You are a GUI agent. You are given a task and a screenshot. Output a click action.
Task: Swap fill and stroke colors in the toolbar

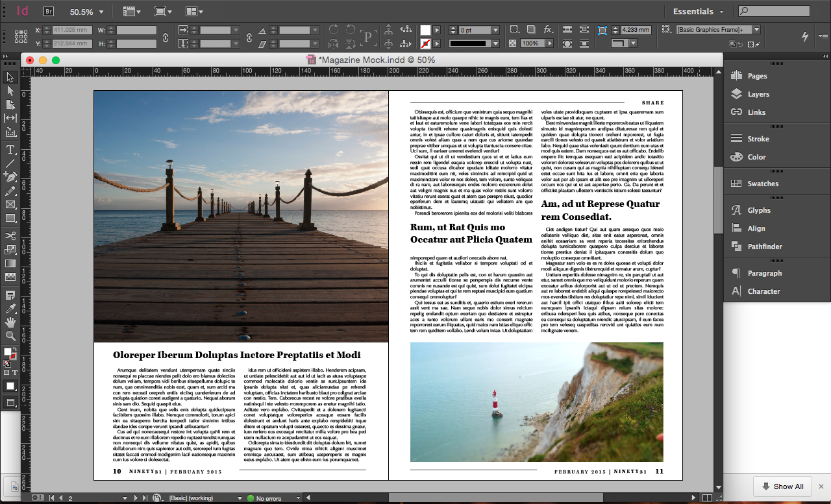pos(15,348)
